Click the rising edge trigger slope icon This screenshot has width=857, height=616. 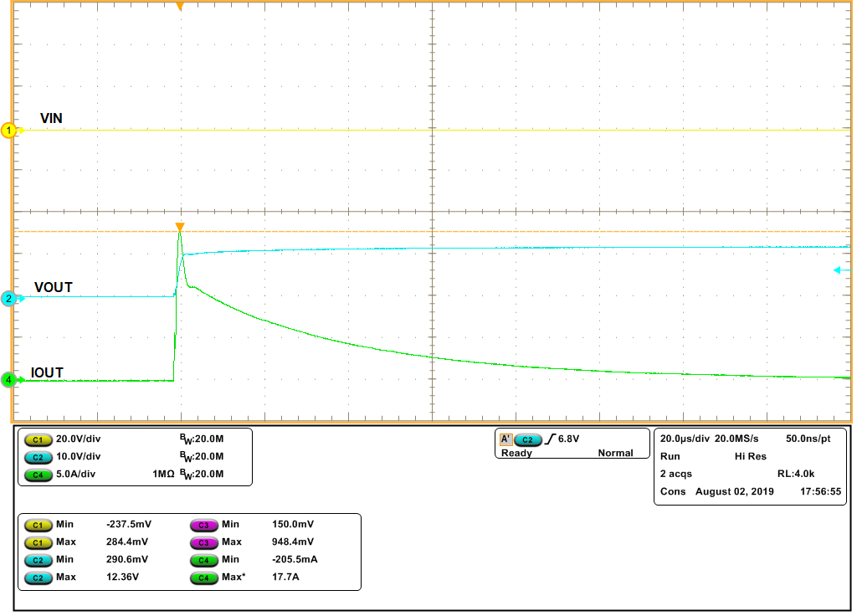(551, 439)
